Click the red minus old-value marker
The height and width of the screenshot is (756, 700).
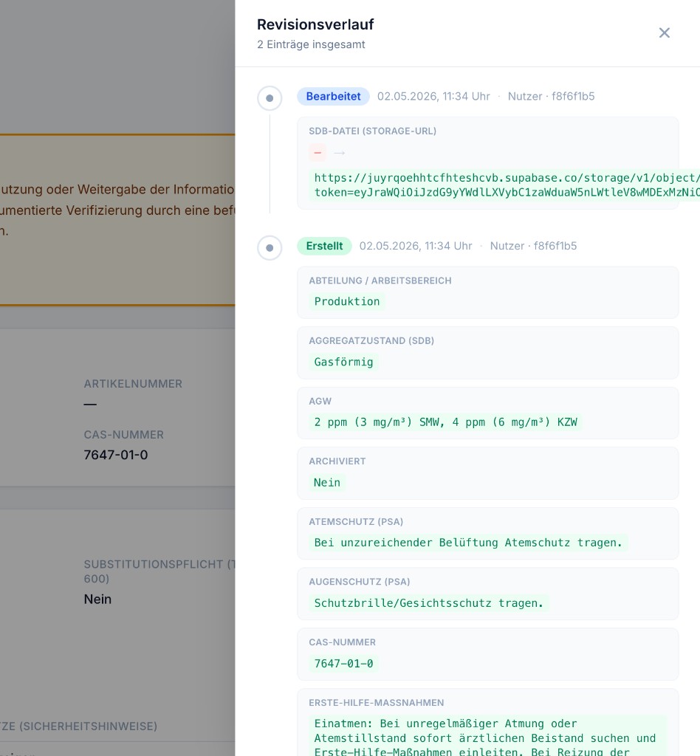[318, 153]
